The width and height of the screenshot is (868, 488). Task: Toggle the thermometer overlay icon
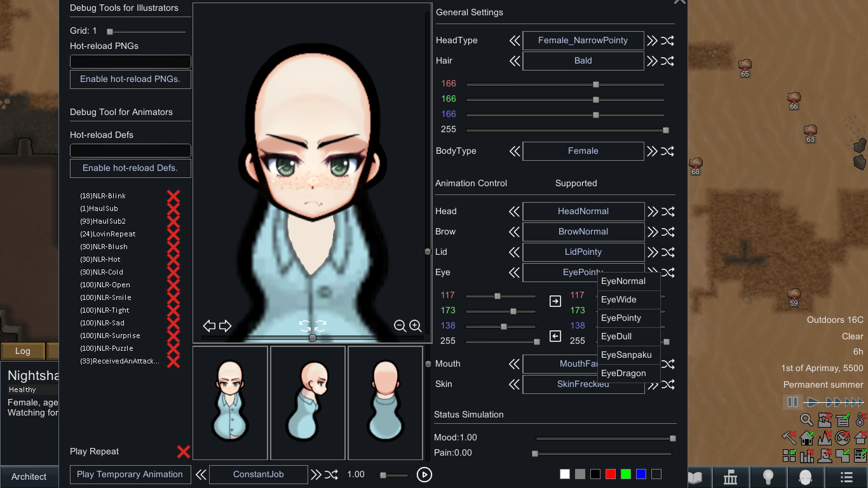pyautogui.click(x=861, y=420)
